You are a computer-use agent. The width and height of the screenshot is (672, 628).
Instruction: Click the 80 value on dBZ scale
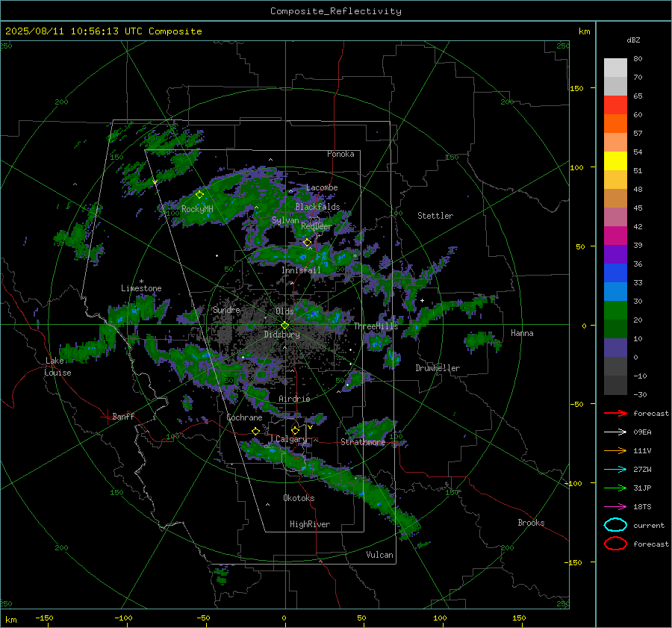click(x=638, y=59)
